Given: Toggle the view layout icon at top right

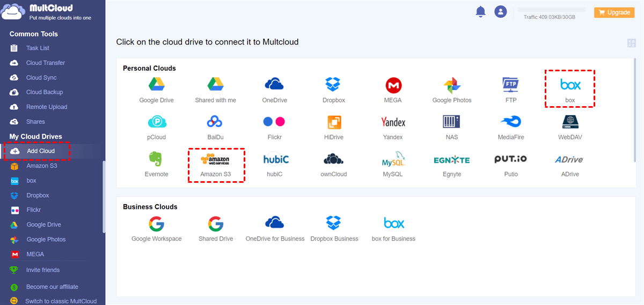Looking at the screenshot, I should click(631, 43).
